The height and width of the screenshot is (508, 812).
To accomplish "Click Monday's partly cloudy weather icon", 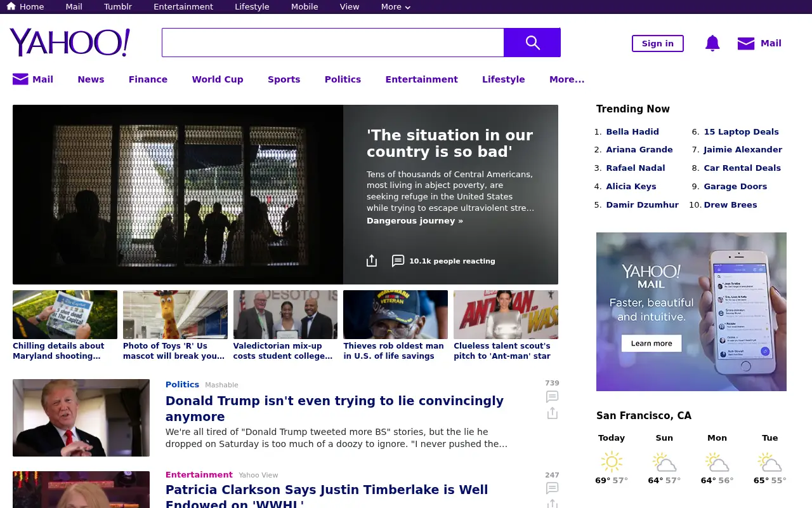I will 717,462.
